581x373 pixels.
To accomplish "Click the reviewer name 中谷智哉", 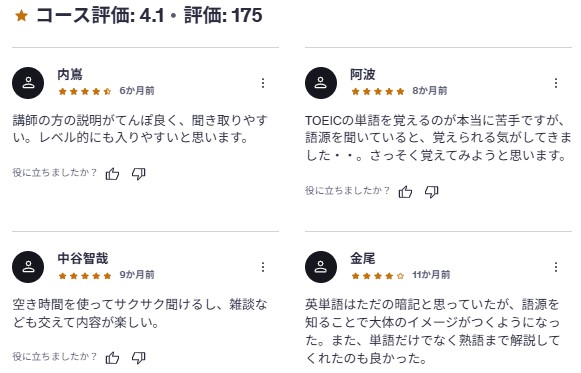I will coord(83,259).
